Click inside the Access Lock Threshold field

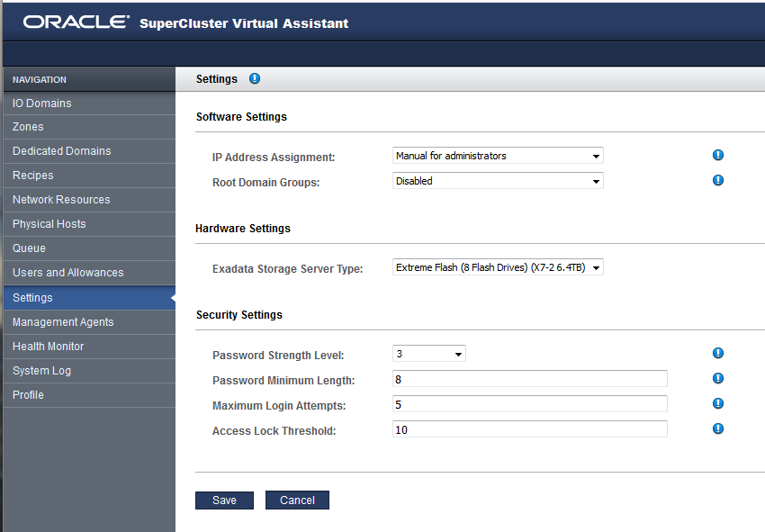pos(529,428)
